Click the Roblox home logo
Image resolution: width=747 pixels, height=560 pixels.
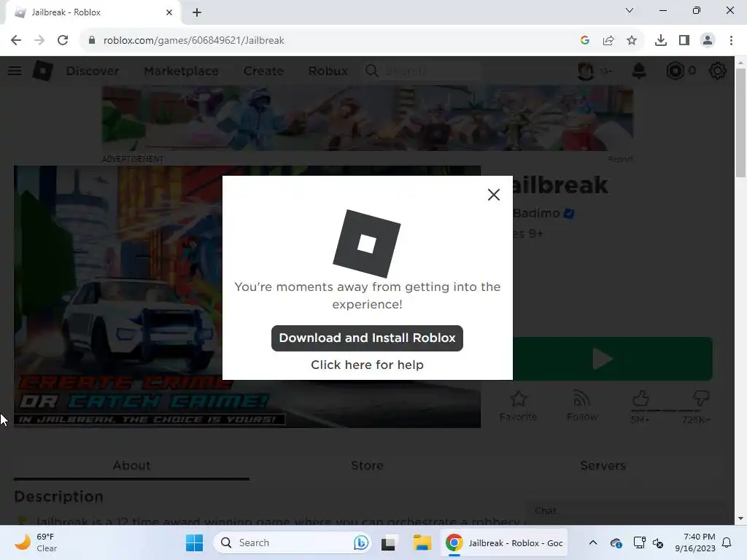[x=43, y=71]
